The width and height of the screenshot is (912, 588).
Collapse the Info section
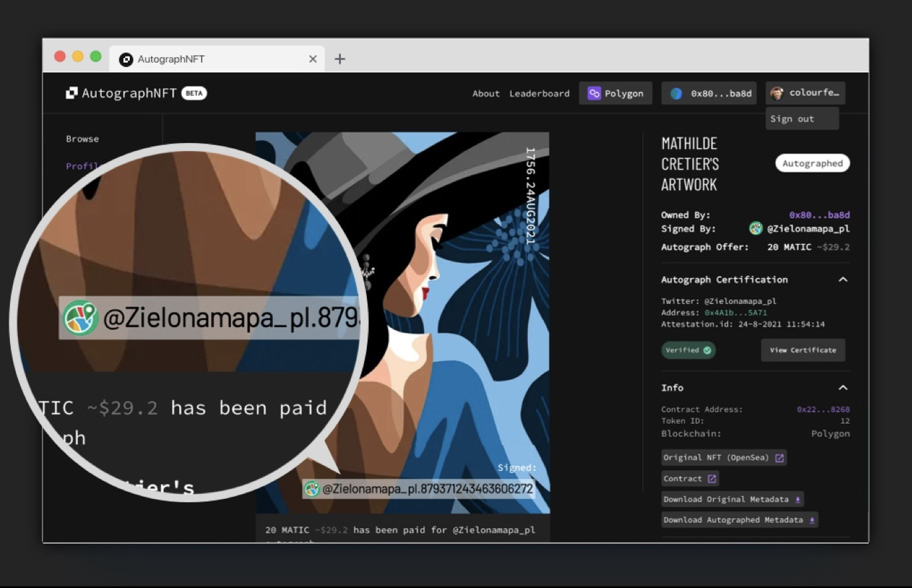843,388
